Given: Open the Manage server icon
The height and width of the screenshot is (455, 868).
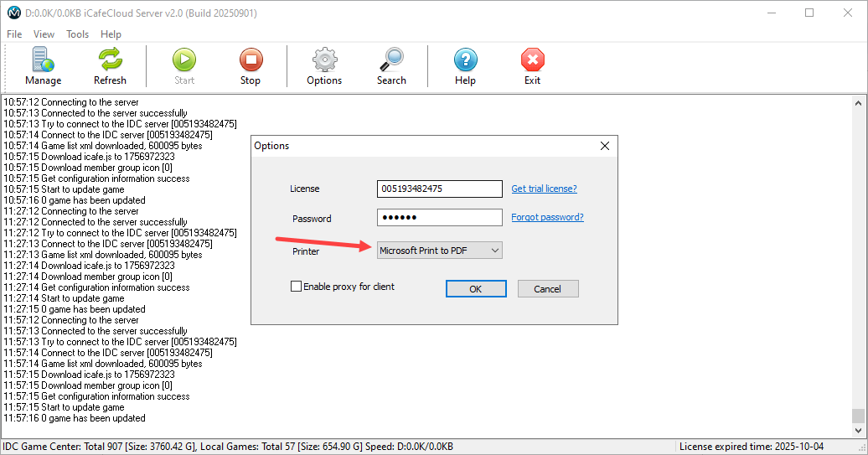Looking at the screenshot, I should point(44,59).
